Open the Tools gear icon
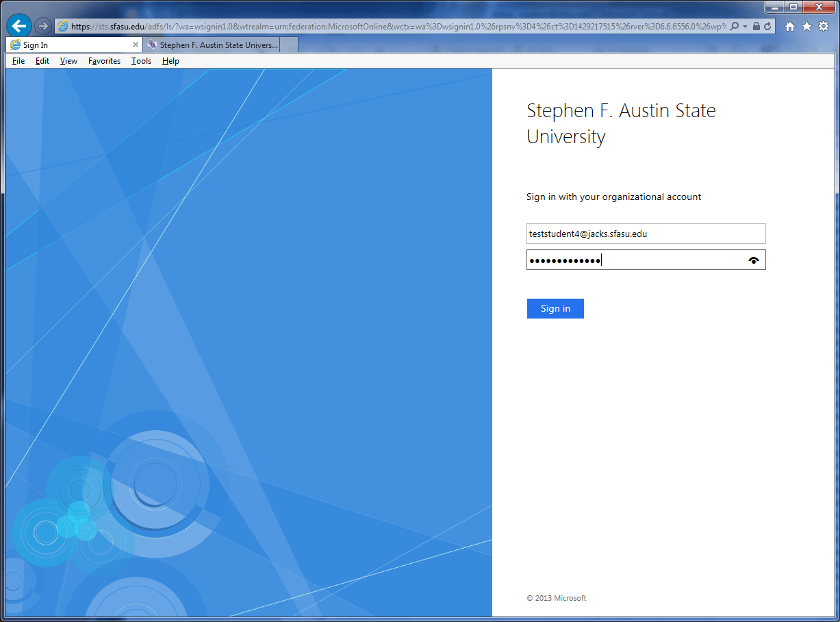 824,26
